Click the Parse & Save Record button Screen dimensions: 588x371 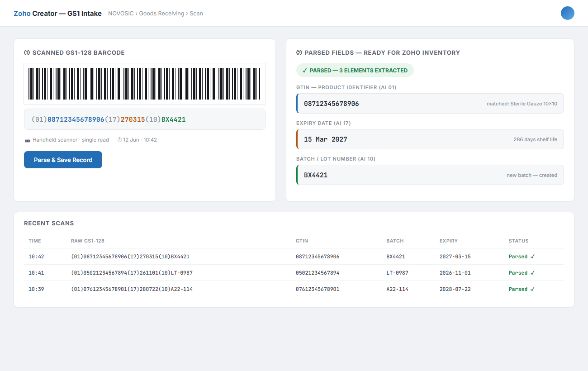pyautogui.click(x=63, y=160)
